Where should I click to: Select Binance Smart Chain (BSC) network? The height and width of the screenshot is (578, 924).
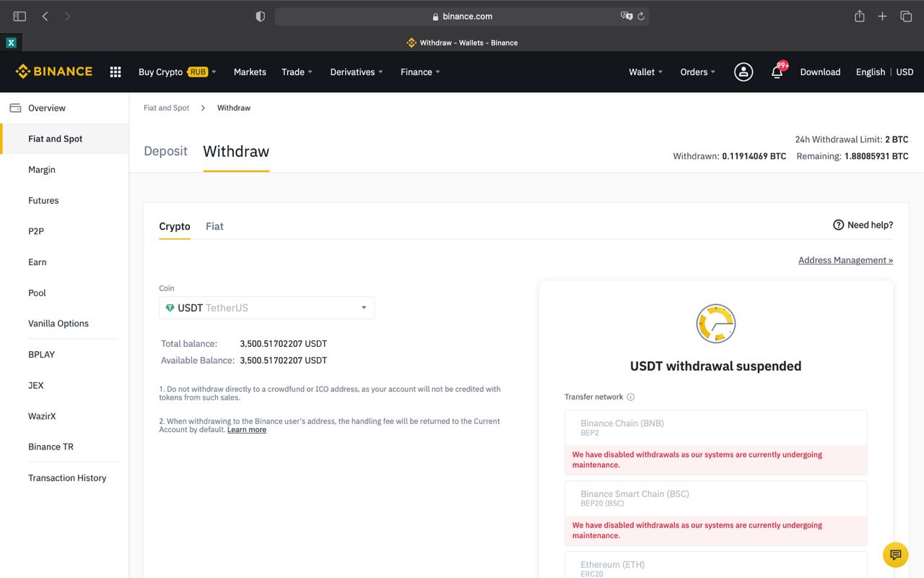tap(715, 499)
